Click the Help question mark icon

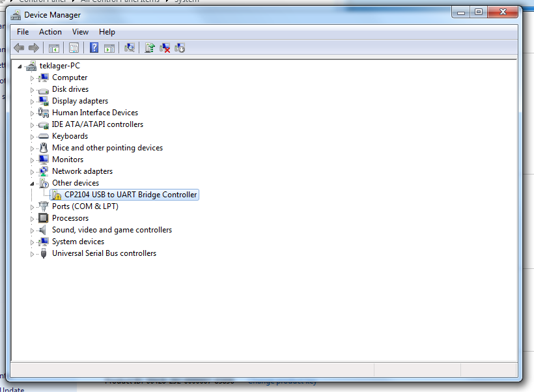coord(92,47)
